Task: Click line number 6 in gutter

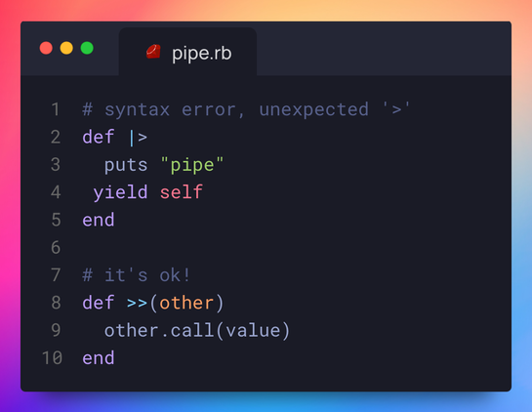Action: [56, 247]
